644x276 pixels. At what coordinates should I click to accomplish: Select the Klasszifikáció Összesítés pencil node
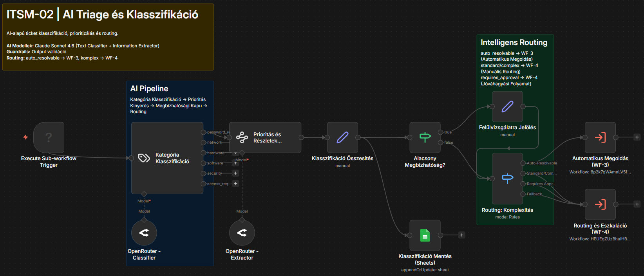[x=342, y=137]
